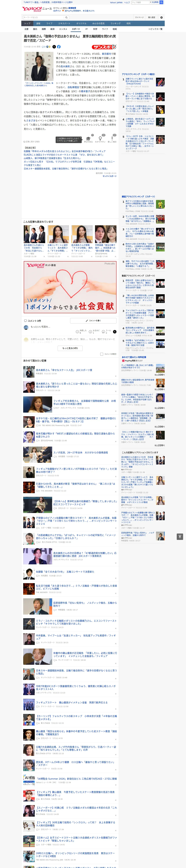The image size is (186, 868).
Task: Toggle the コメント非表示 checkbox
Action: click(x=102, y=354)
